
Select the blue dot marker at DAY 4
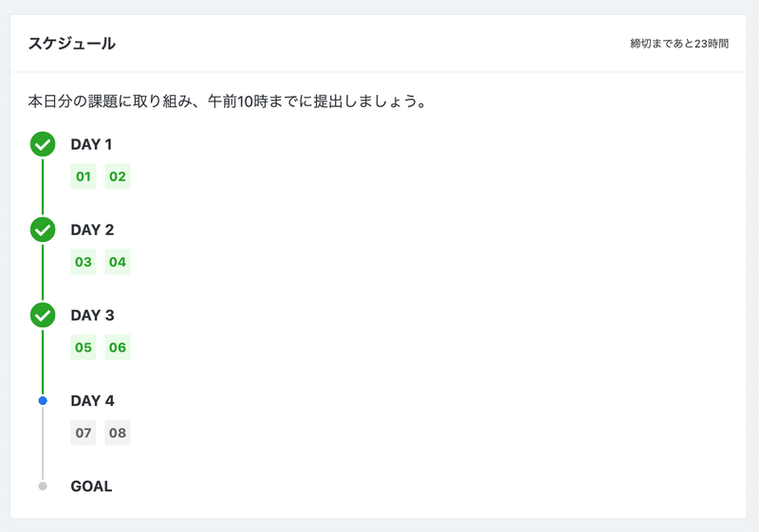pos(43,400)
